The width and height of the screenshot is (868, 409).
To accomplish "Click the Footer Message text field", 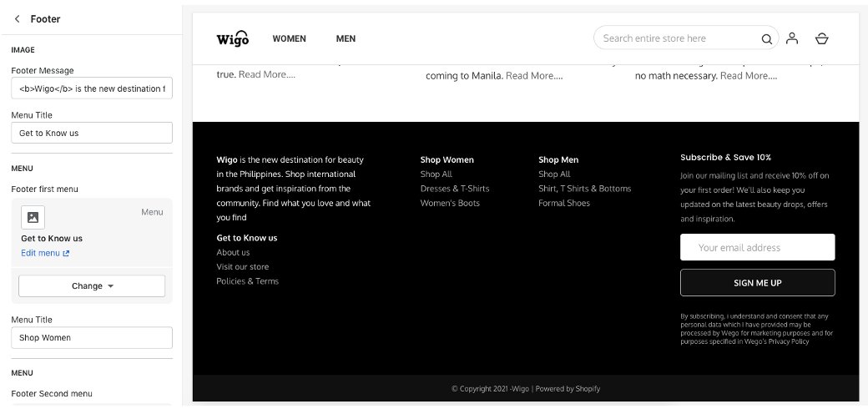I will pyautogui.click(x=92, y=88).
